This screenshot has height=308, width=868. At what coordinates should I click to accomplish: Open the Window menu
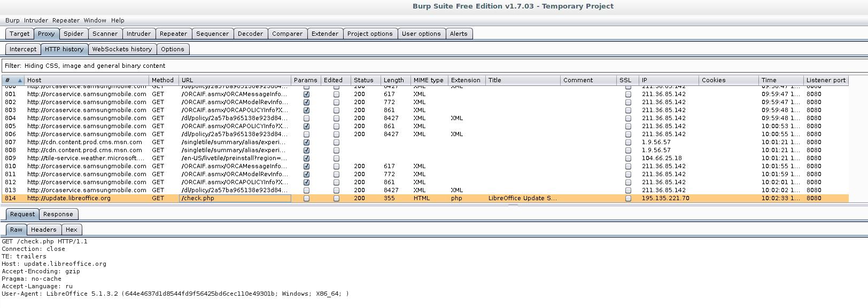point(95,20)
